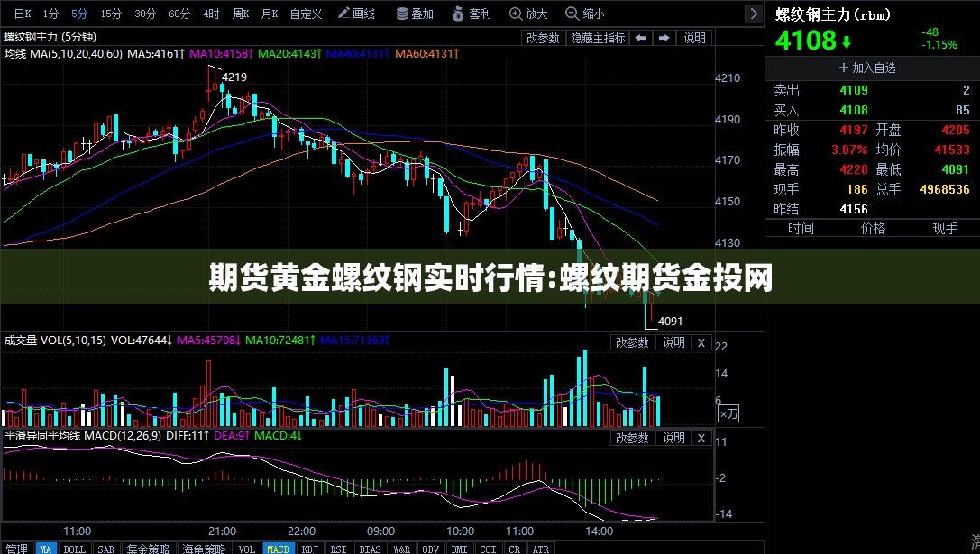Select the CR indicator tab

coord(515,549)
